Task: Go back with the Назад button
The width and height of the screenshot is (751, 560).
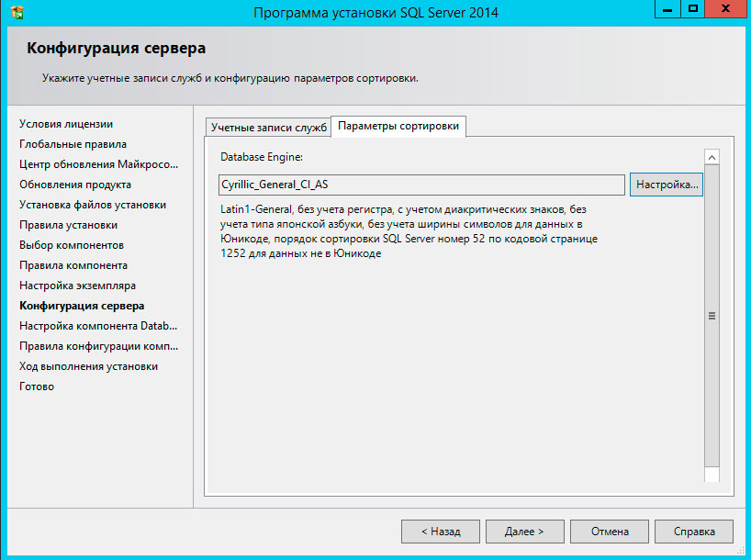Action: [441, 532]
